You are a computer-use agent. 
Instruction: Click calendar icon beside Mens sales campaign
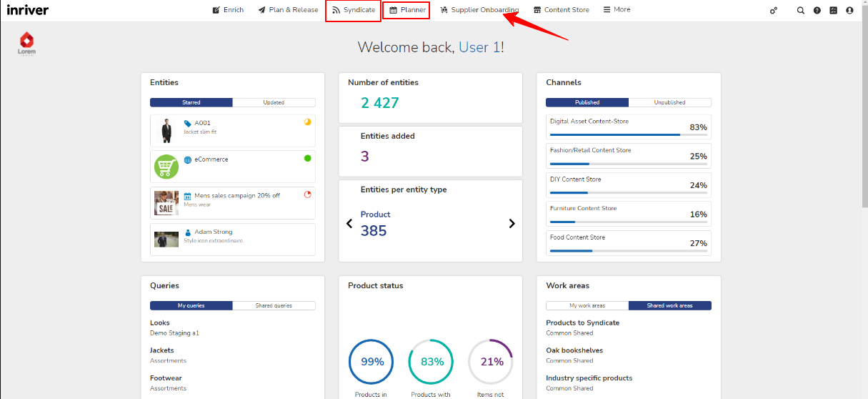tap(187, 196)
